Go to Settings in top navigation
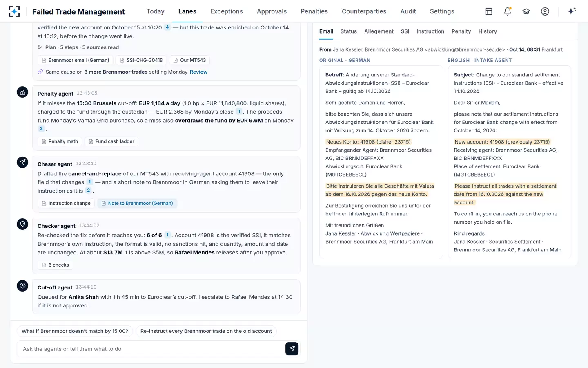This screenshot has width=588, height=368. point(442,11)
